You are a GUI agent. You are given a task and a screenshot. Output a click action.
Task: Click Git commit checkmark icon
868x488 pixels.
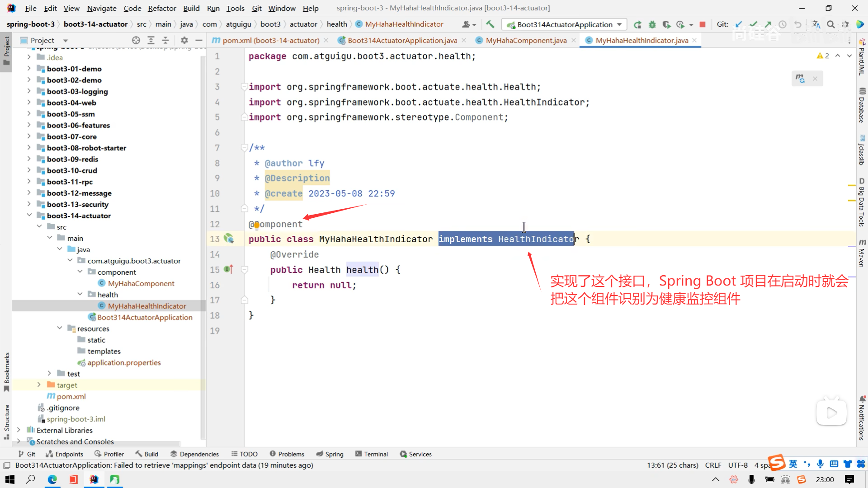pos(753,24)
